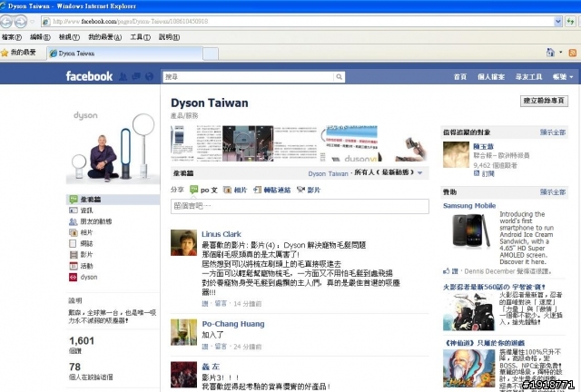Open the address bar history dropdown
Viewport: 581px width, 392px height.
(558, 22)
